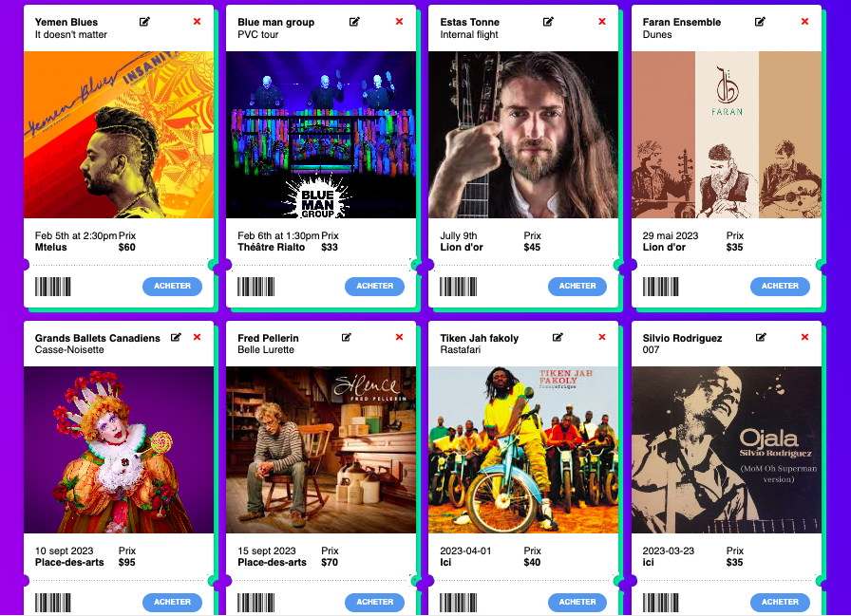Click the Yemen Blues ticket barcode

pos(53,287)
